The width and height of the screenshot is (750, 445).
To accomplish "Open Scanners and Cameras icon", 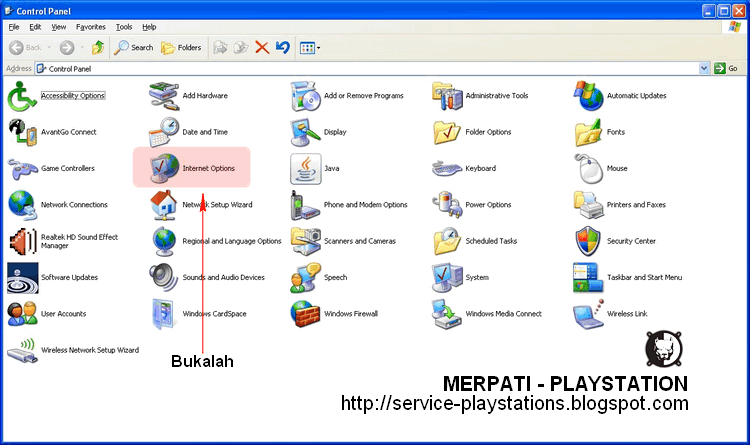I will [x=305, y=241].
